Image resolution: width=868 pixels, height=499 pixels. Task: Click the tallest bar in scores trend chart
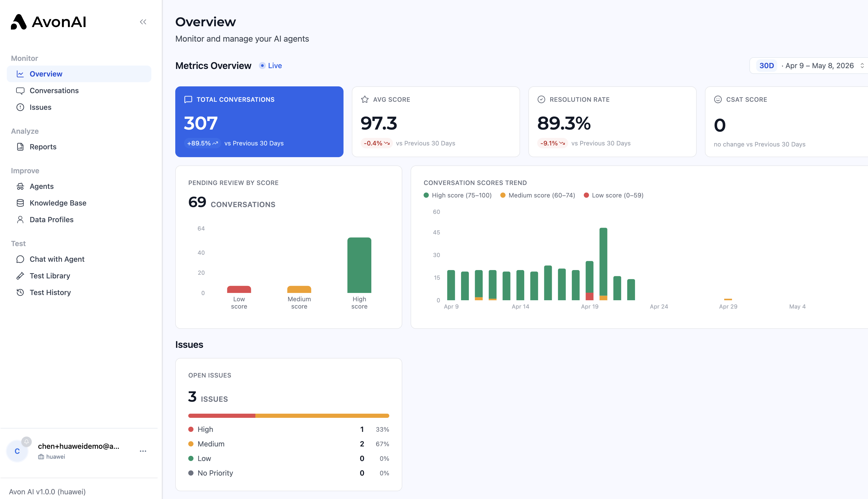coord(603,264)
